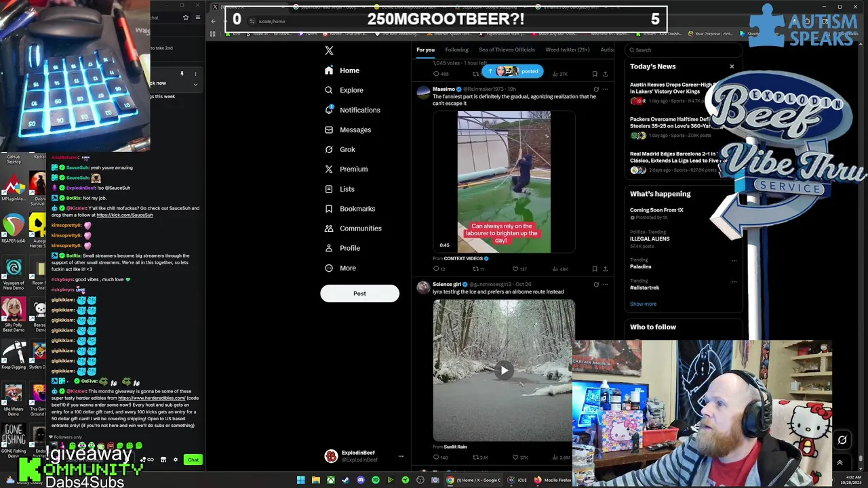This screenshot has height=488, width=868.
Task: Switch to the Following tab
Action: [x=456, y=49]
